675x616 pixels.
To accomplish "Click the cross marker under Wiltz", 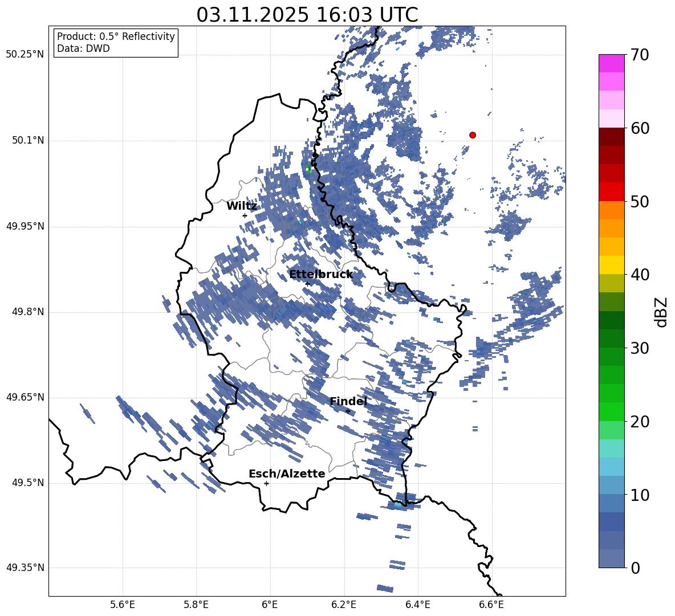I will click(245, 216).
